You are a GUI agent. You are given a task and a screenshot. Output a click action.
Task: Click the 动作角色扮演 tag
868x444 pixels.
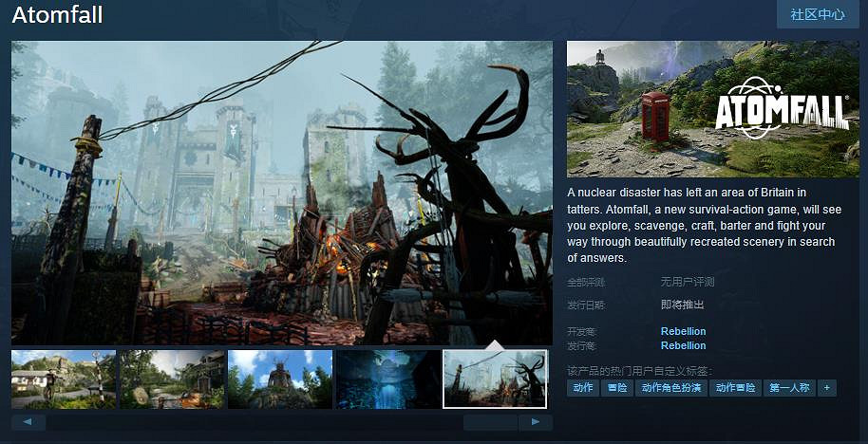point(671,388)
